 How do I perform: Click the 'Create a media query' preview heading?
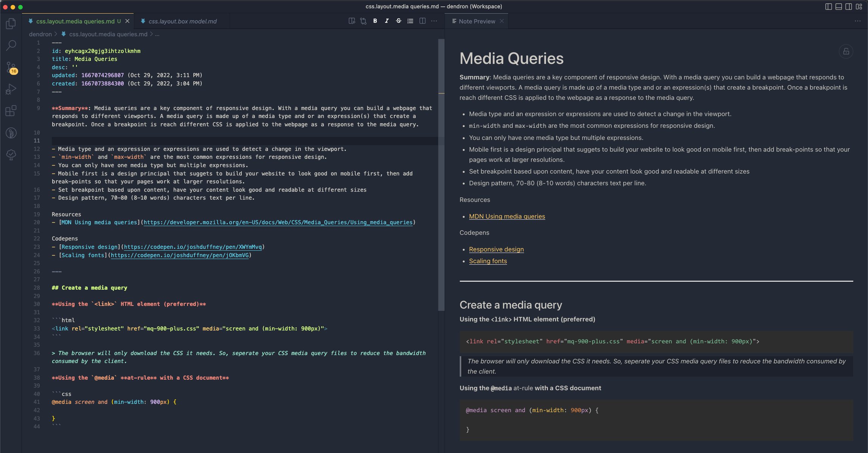(510, 305)
